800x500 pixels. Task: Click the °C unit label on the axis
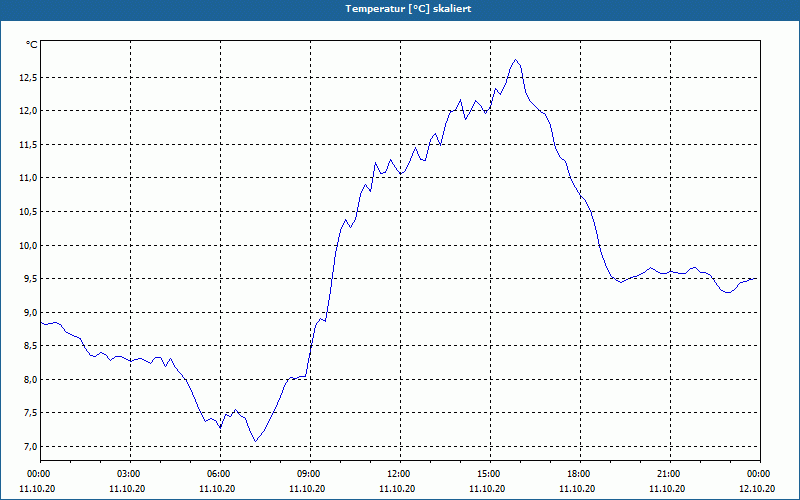click(32, 45)
